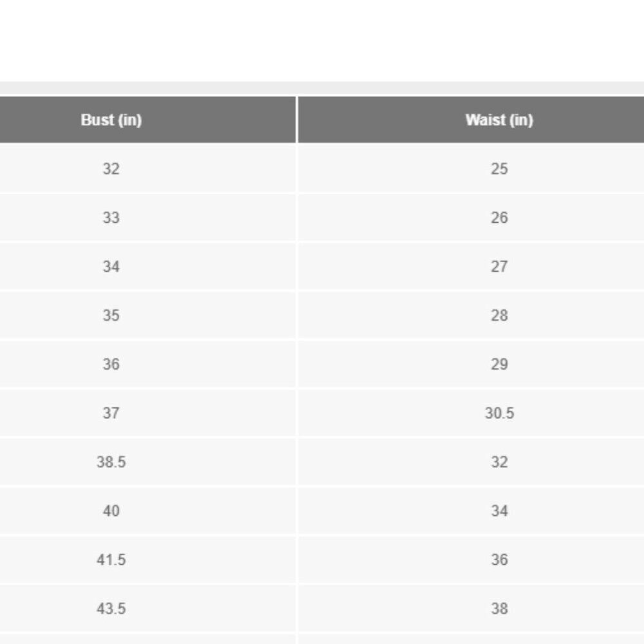Select the bust value 35 cell
The width and height of the screenshot is (644, 644).
pyautogui.click(x=111, y=316)
